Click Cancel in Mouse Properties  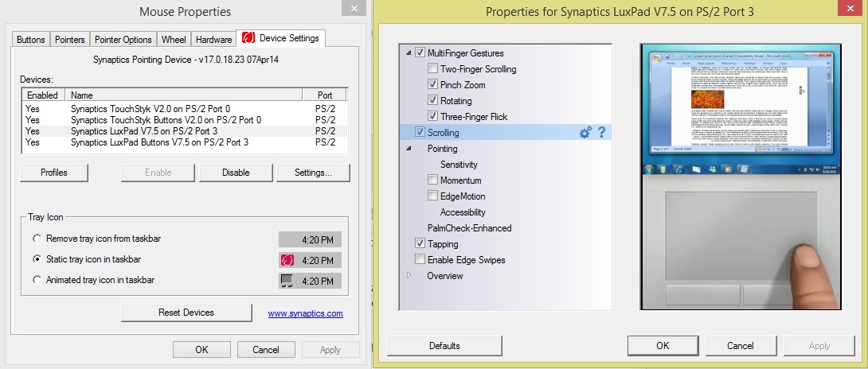click(x=266, y=350)
